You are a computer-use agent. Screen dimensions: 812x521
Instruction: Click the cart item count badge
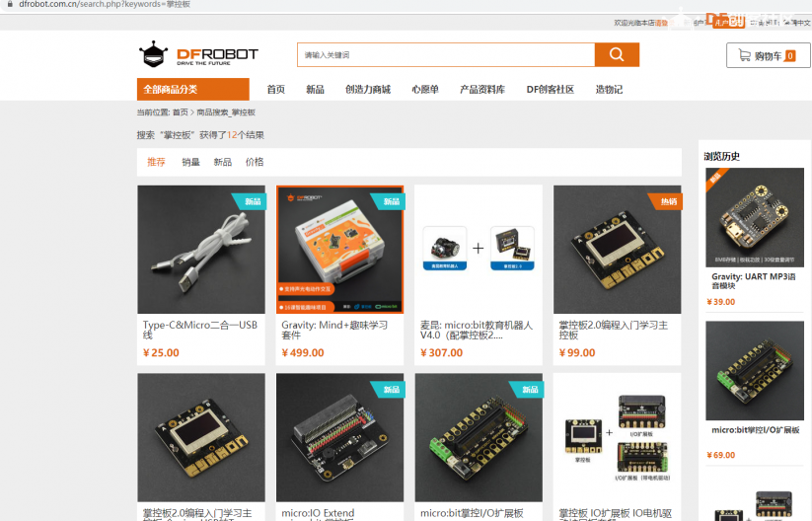(x=789, y=55)
